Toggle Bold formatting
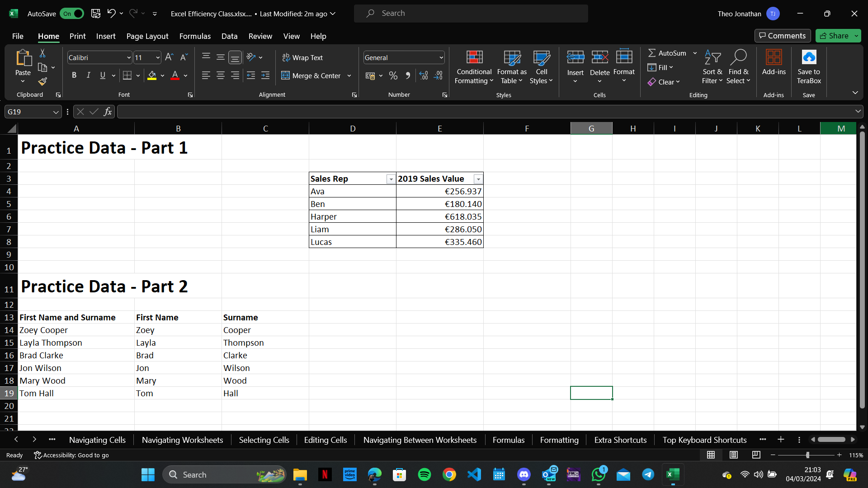Image resolution: width=868 pixels, height=488 pixels. click(x=74, y=75)
